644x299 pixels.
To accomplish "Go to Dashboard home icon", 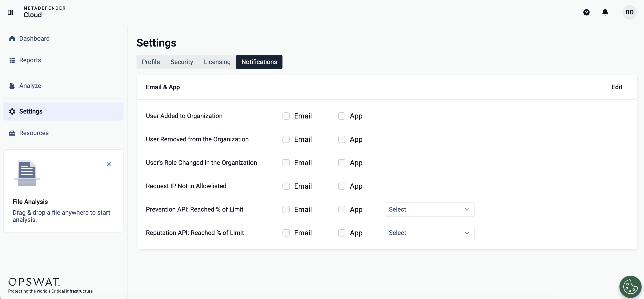I will pyautogui.click(x=12, y=38).
